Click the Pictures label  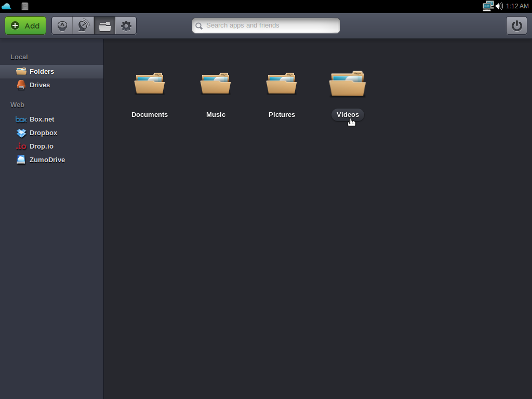(282, 115)
